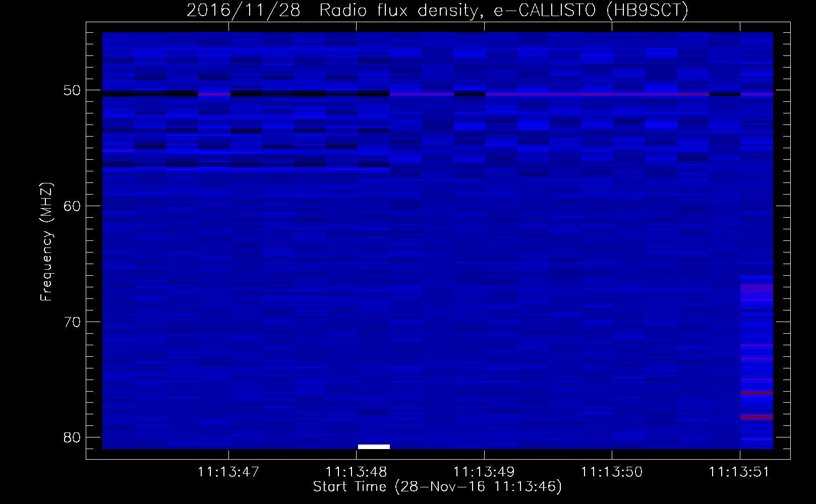Click the 50 frequency tick label
This screenshot has width=816, height=504.
tap(72, 91)
